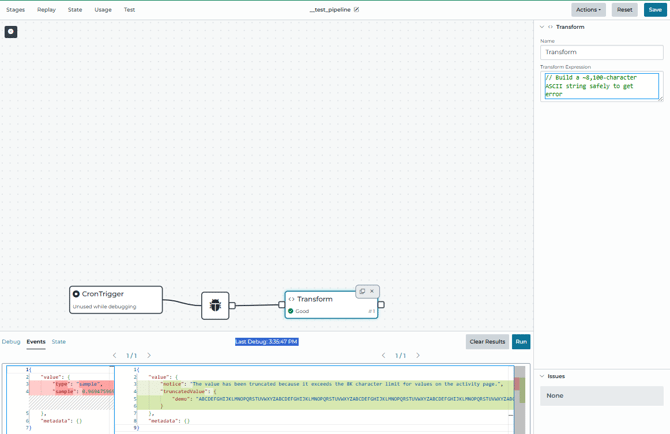670x434 pixels.
Task: Click the green Good status icon
Action: tap(291, 311)
